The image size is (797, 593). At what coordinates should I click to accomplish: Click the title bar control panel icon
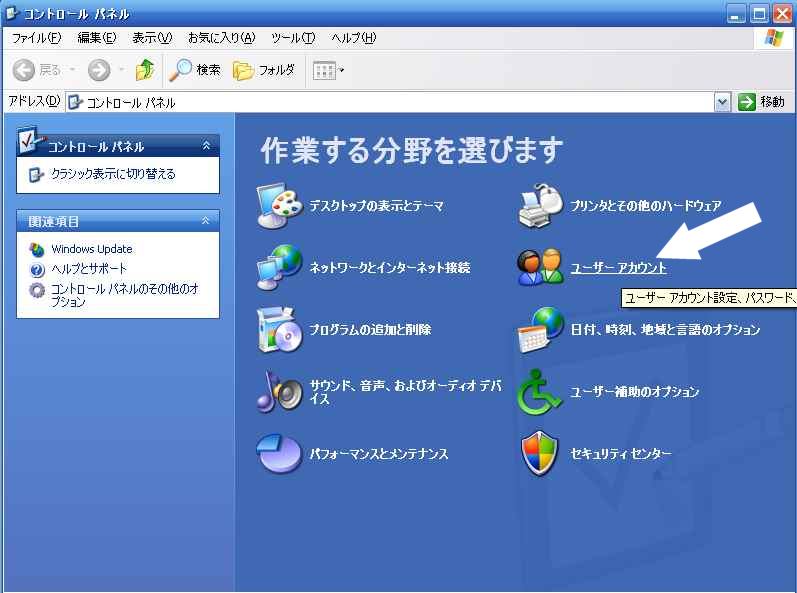coord(12,13)
